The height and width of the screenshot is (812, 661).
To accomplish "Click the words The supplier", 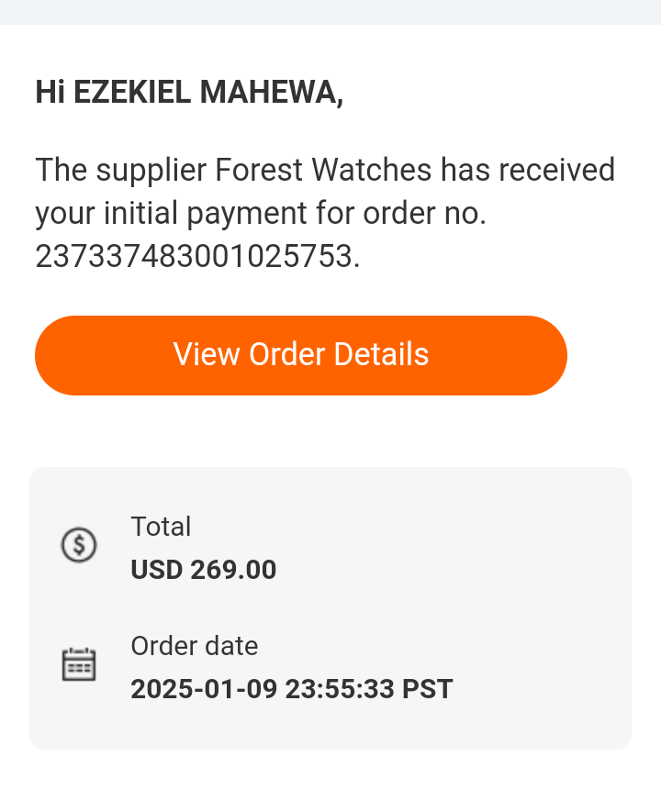I will [x=121, y=170].
